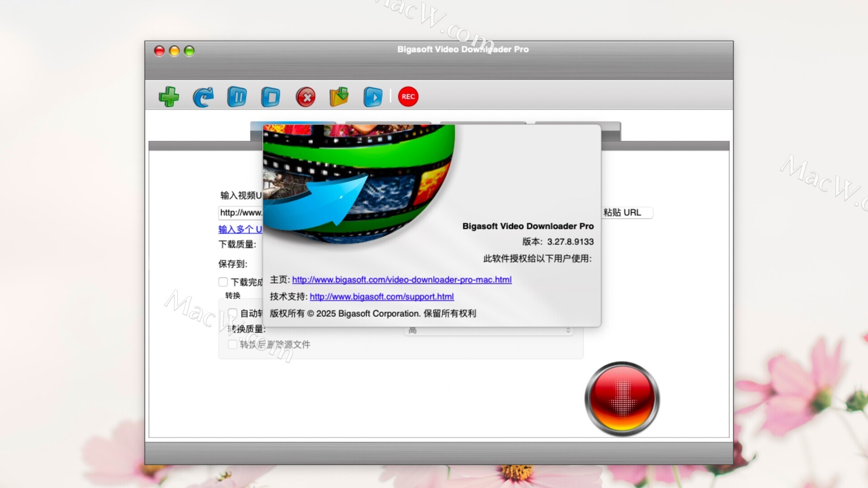Image resolution: width=868 pixels, height=488 pixels.
Task: Toggle the 自动转换 checkbox
Action: (233, 313)
